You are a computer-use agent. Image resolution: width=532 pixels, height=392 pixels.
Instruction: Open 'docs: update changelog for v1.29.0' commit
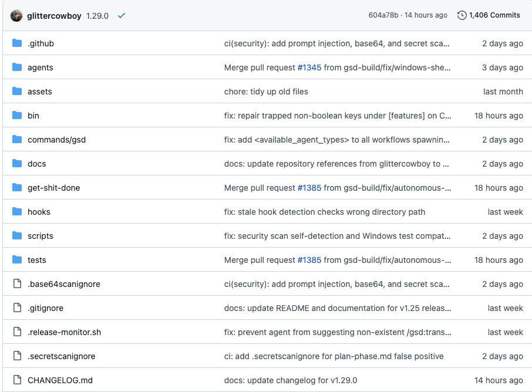[x=291, y=380]
